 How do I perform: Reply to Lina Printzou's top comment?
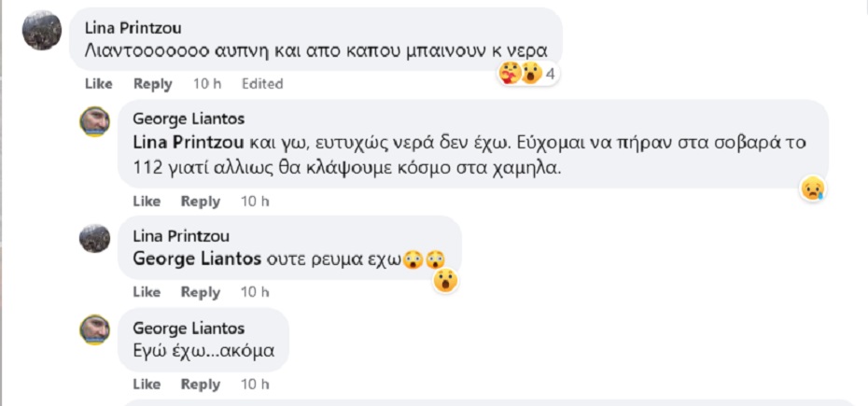[153, 84]
